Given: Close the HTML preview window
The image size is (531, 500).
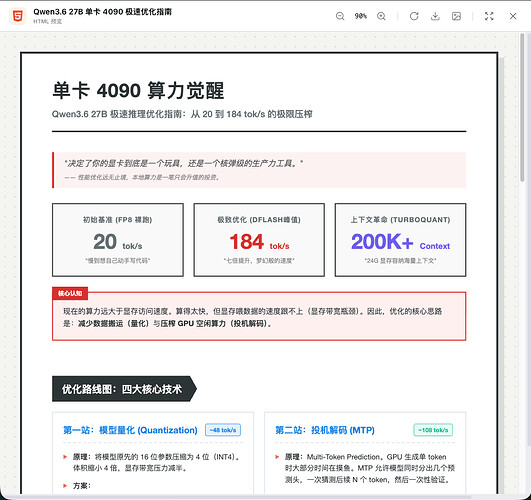Looking at the screenshot, I should 513,16.
